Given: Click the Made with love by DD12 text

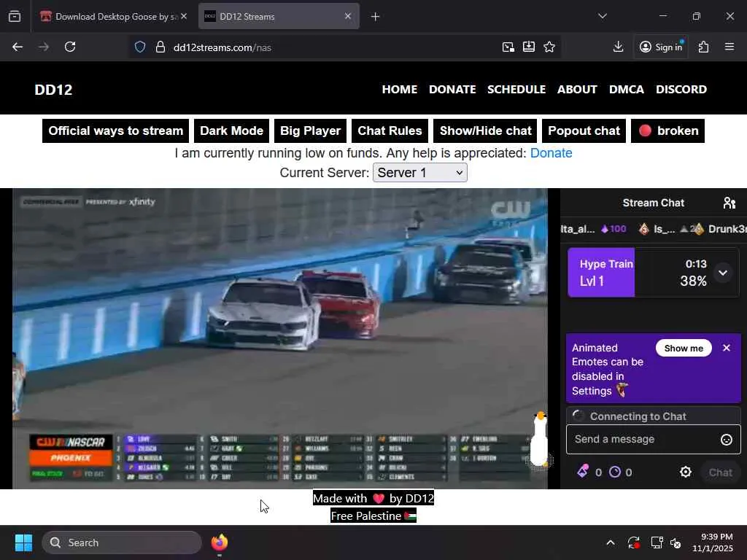Looking at the screenshot, I should point(373,498).
